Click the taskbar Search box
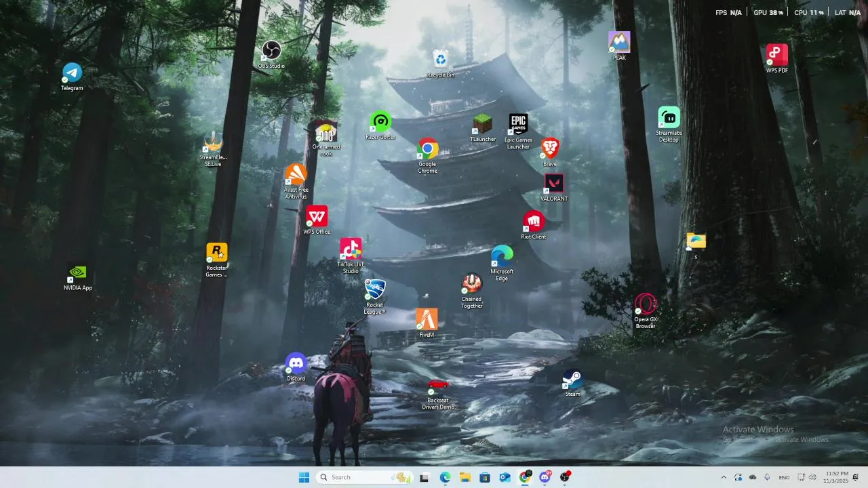Image resolution: width=868 pixels, height=488 pixels. coord(366,477)
